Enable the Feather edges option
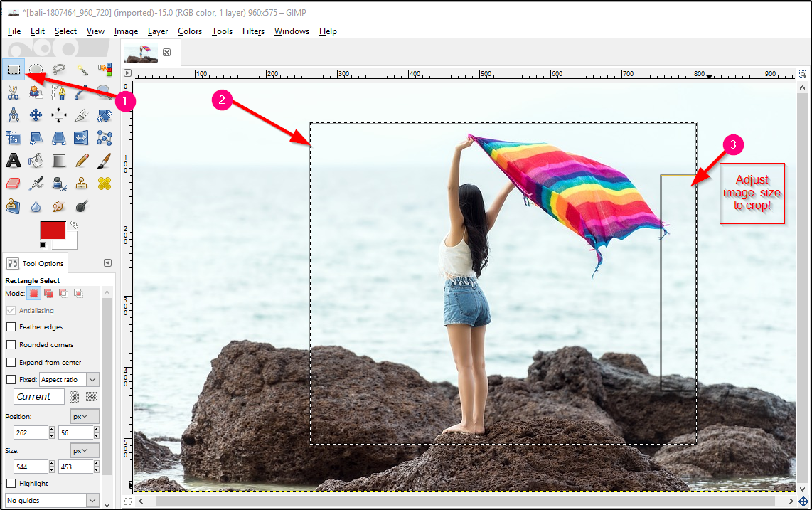Screen dimensions: 812x510 12,326
